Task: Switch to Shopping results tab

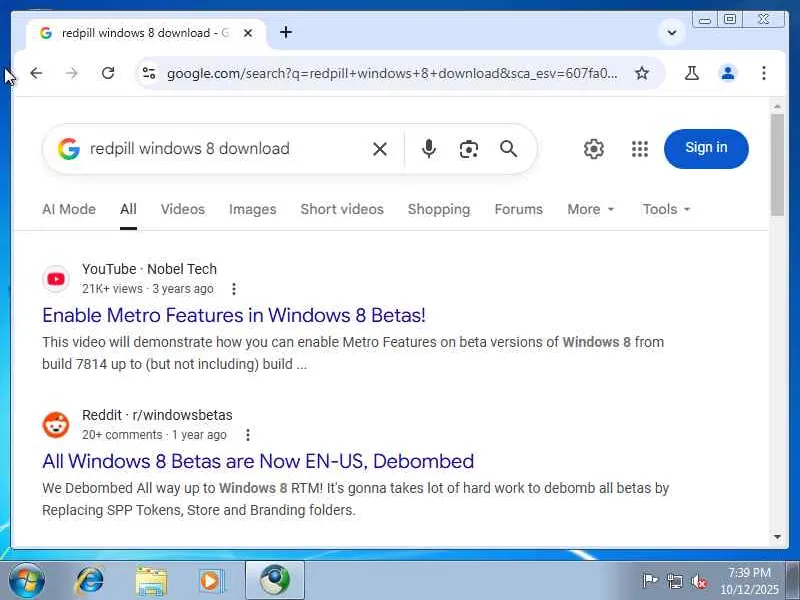Action: 439,209
